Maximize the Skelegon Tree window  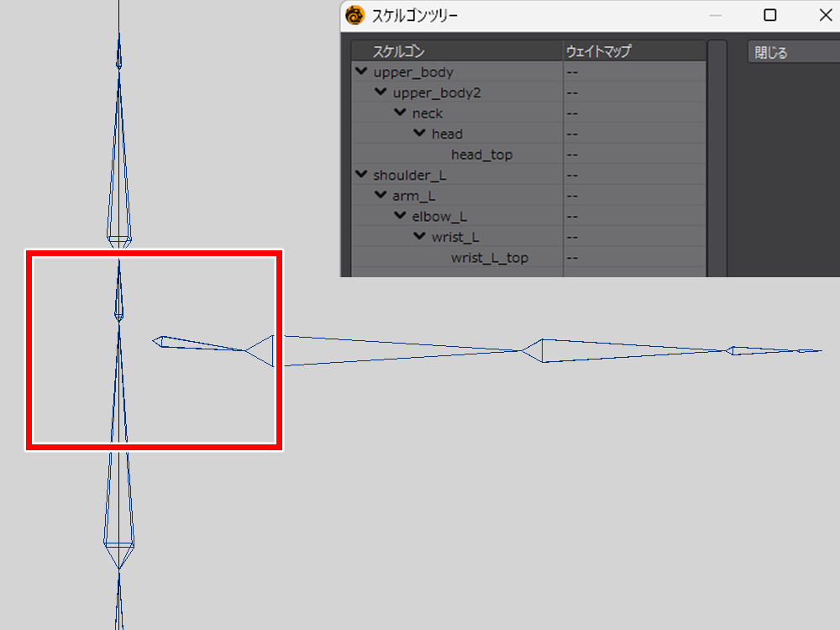click(x=769, y=15)
